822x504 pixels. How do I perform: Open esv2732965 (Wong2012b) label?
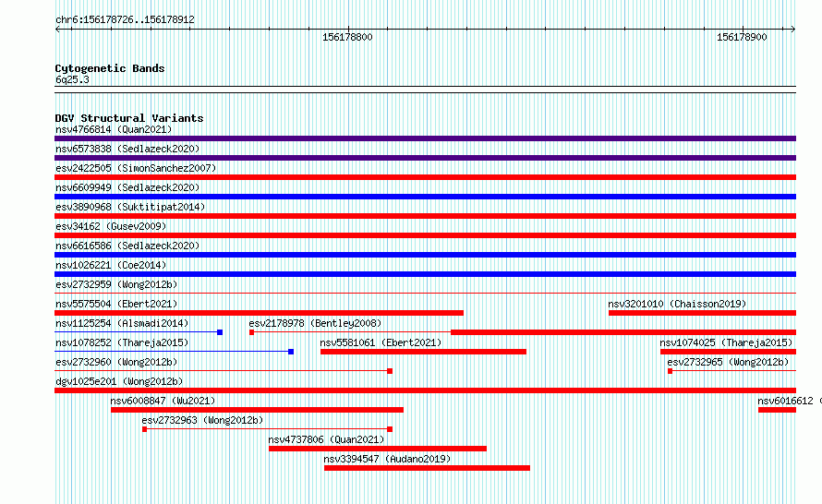pos(728,362)
